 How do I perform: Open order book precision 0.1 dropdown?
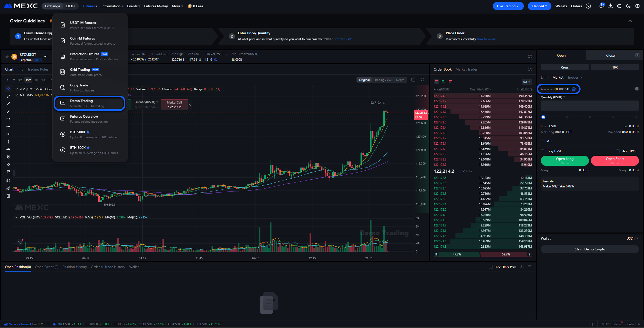(x=527, y=82)
